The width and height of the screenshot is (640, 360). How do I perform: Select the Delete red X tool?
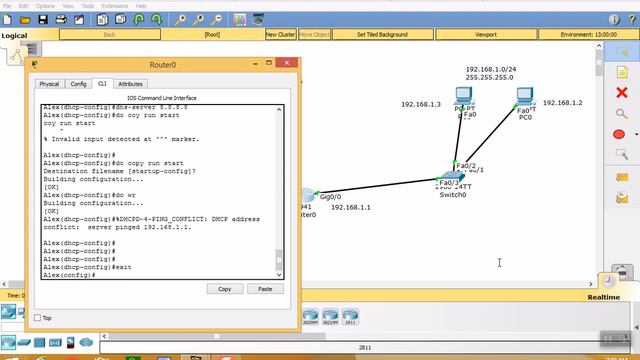(x=622, y=93)
